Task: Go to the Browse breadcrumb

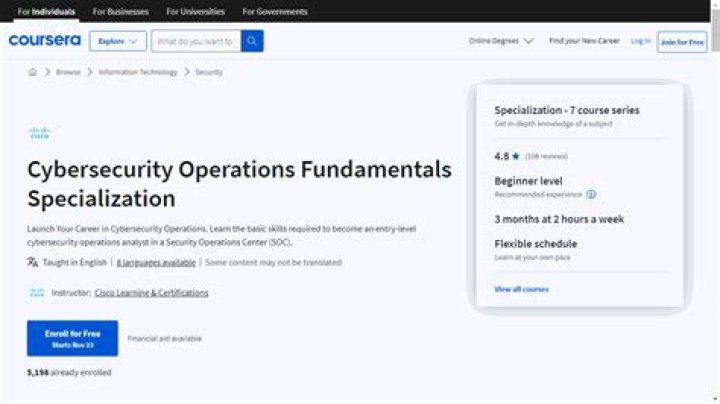Action: click(68, 72)
